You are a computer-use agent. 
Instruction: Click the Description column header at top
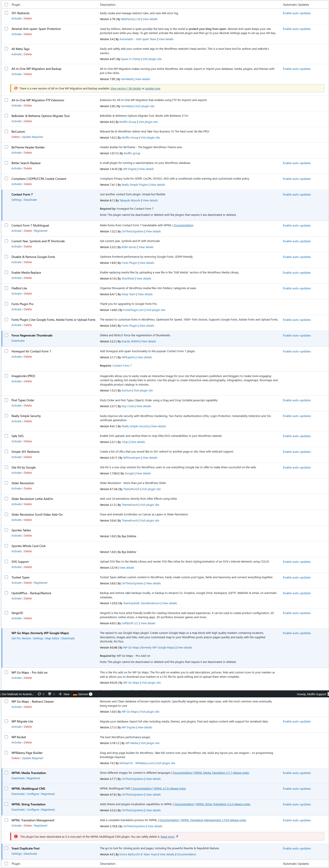tap(108, 5)
